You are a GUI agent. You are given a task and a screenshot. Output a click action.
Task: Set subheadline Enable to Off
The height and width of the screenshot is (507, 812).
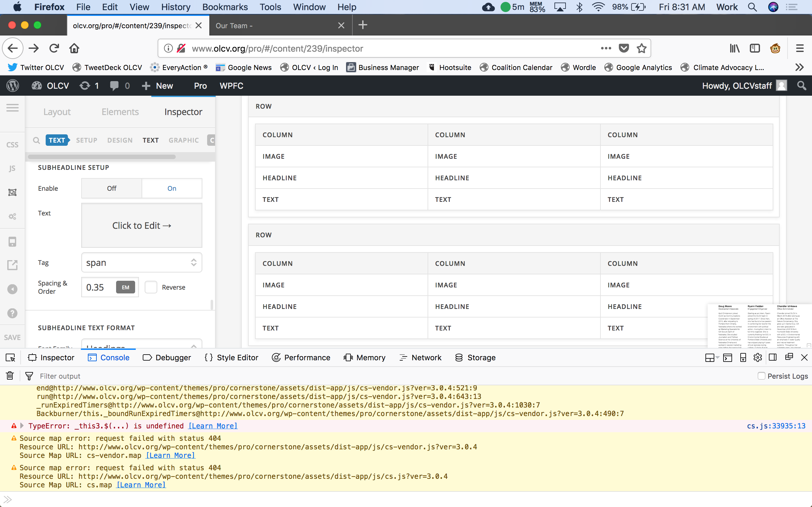(x=111, y=189)
